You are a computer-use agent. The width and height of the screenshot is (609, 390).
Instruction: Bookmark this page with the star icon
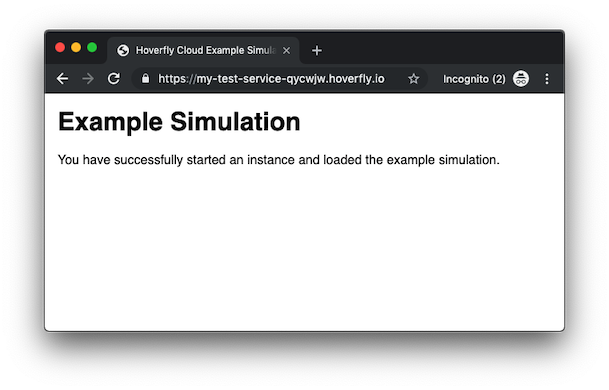tap(414, 79)
